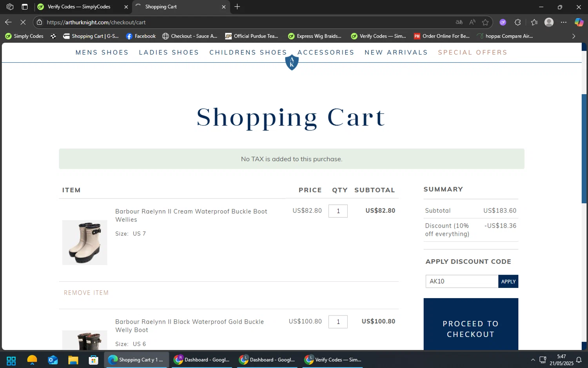Open the Simply Codes bookmark

[24, 36]
